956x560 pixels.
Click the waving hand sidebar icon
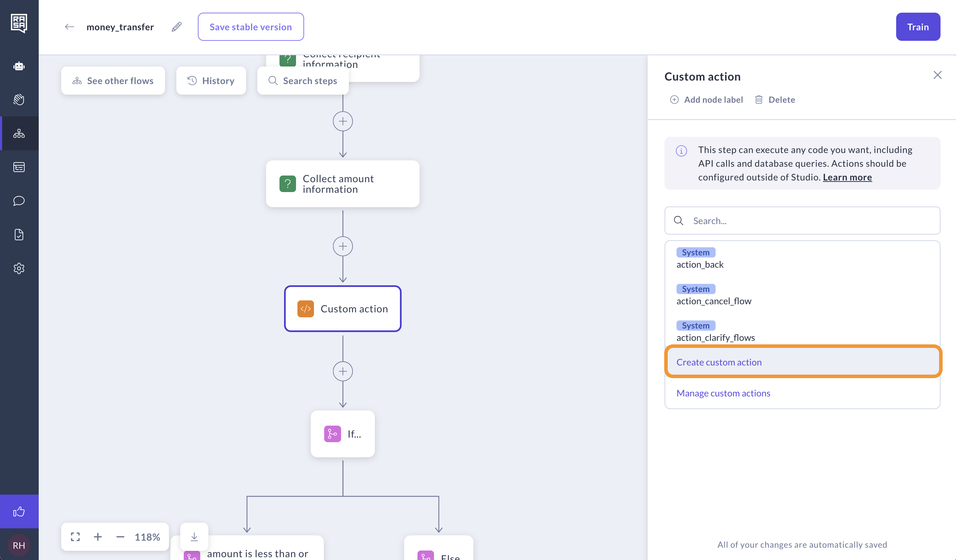19,100
